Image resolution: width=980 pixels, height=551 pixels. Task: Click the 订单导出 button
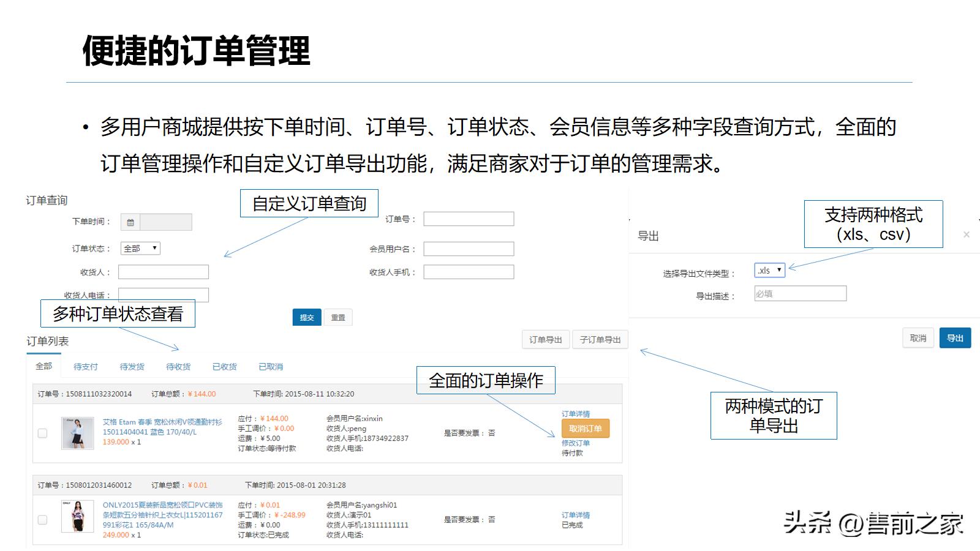coord(545,340)
